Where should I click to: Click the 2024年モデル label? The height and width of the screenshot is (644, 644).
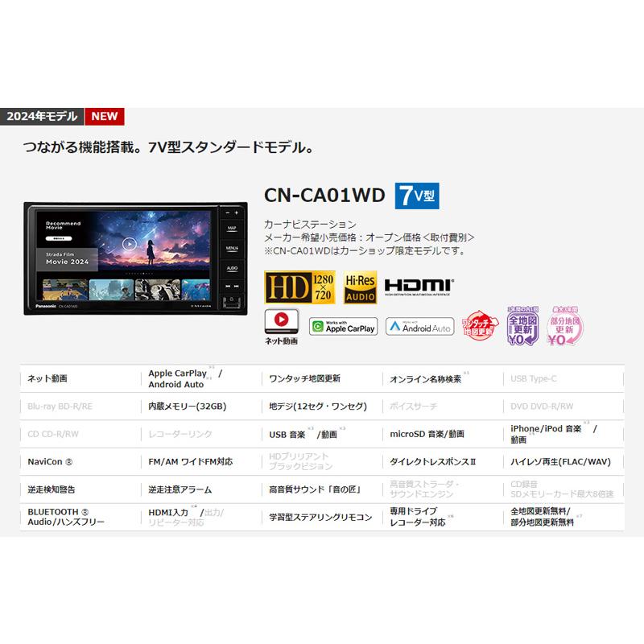tap(43, 115)
